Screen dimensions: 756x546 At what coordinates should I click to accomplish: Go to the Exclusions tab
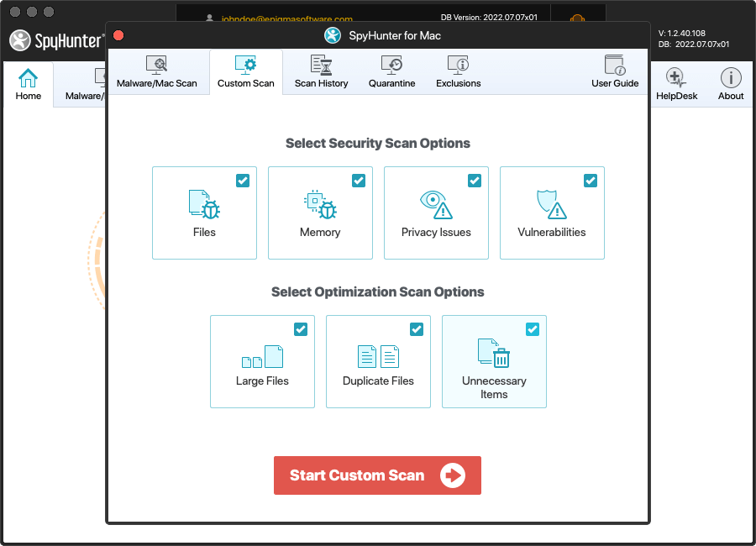pyautogui.click(x=458, y=71)
